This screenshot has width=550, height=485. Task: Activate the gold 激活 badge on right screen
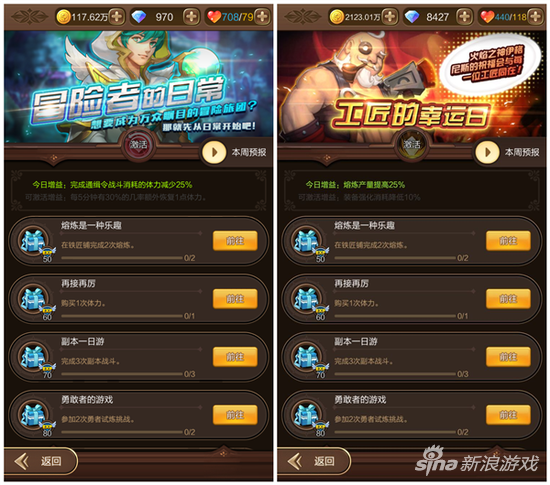tap(412, 144)
